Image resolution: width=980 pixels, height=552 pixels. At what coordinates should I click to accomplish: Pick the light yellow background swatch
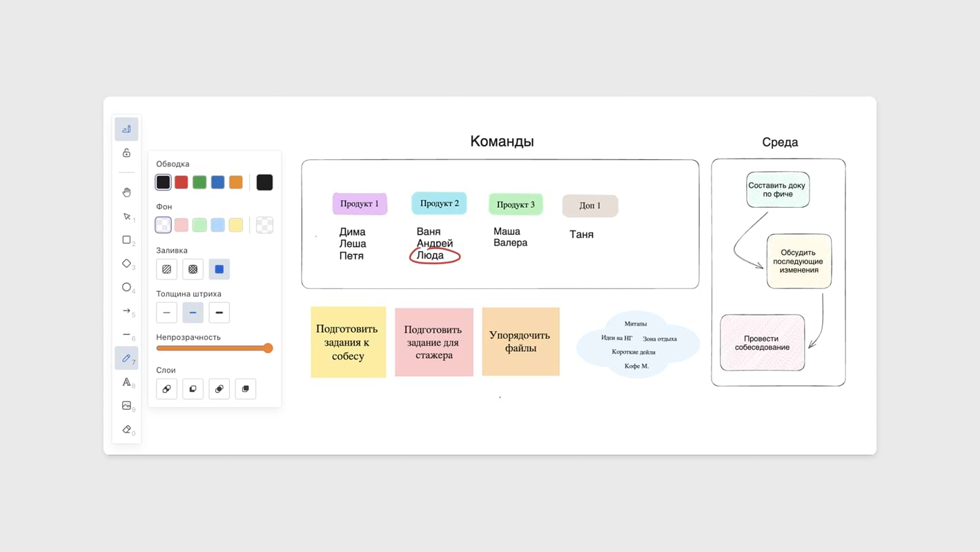coord(236,225)
